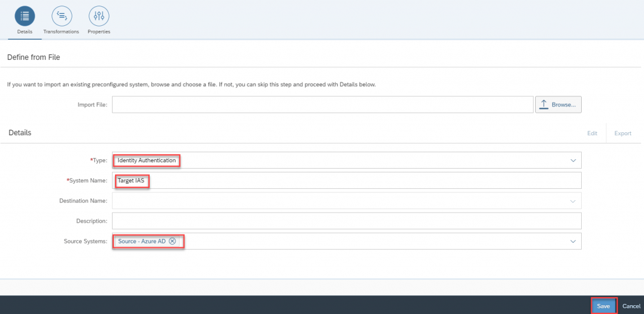Click the Source Systems label
Screen dimensions: 644x314
[x=86, y=241]
